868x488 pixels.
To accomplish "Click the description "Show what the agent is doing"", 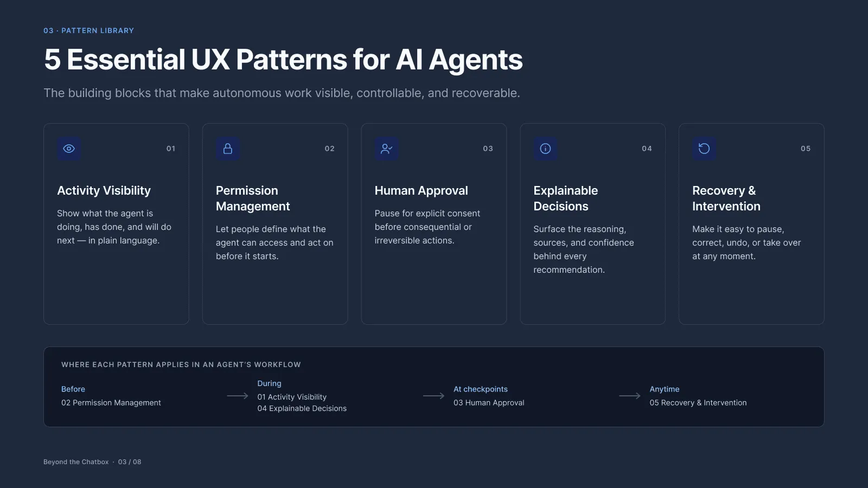I will (x=114, y=227).
